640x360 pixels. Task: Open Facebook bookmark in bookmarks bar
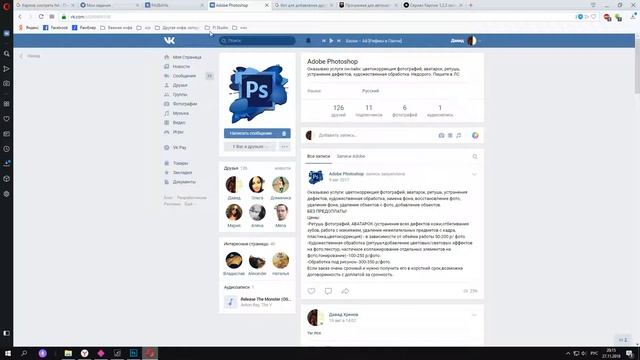[56, 28]
